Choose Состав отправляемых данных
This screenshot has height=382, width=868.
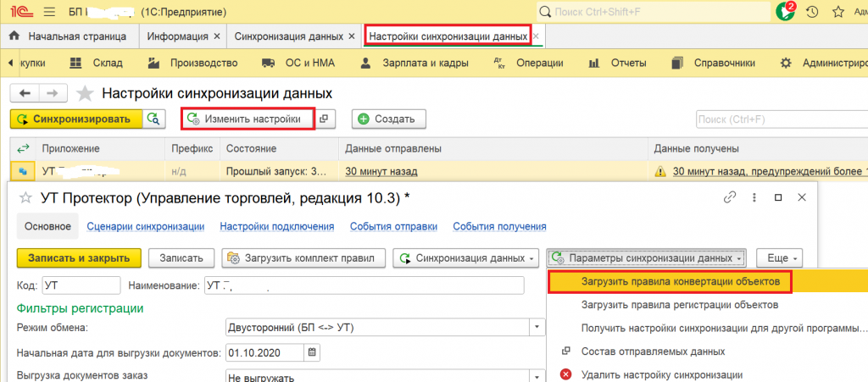(654, 351)
